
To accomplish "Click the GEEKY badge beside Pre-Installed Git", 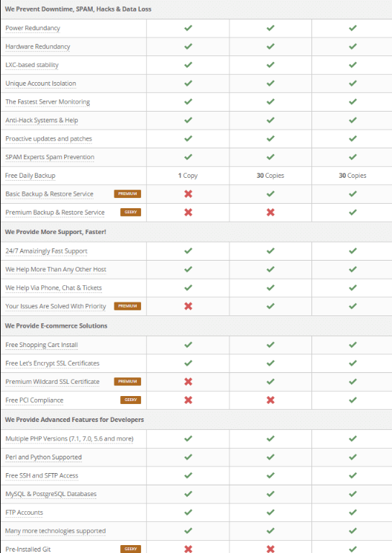I will pyautogui.click(x=131, y=549).
